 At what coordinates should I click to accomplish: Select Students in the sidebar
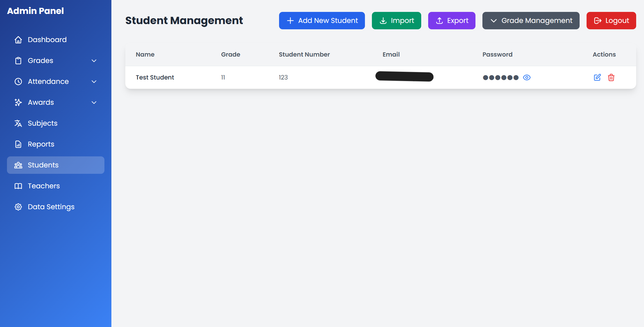point(56,165)
